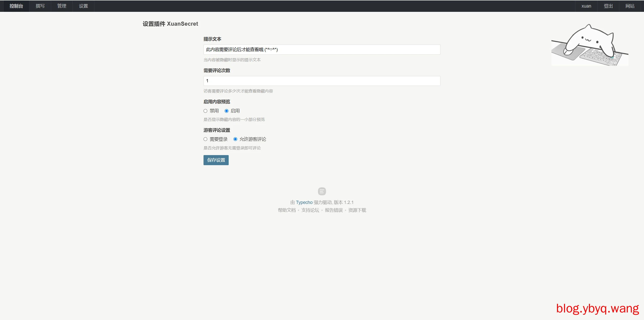Open the xuan user profile link
This screenshot has height=320, width=644.
pyautogui.click(x=586, y=6)
